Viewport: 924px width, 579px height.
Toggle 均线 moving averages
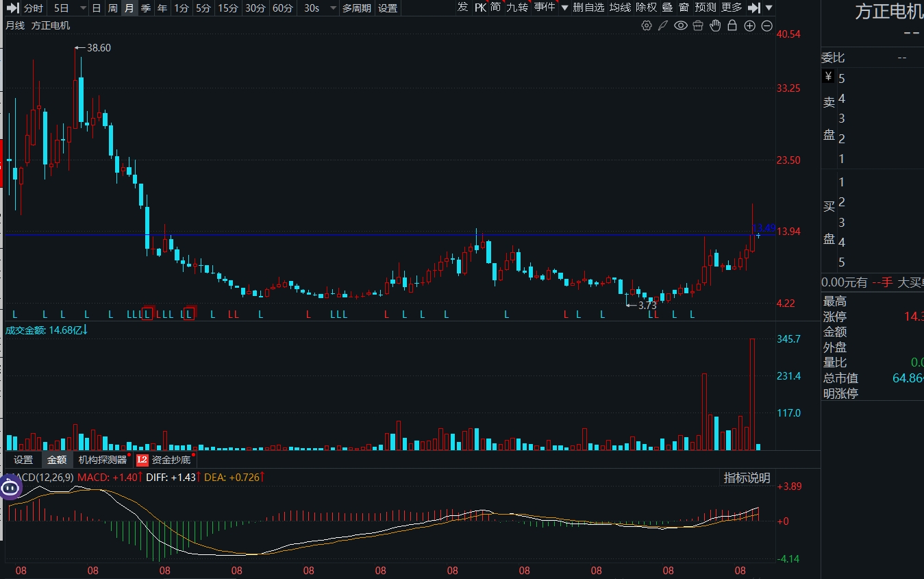tap(620, 8)
